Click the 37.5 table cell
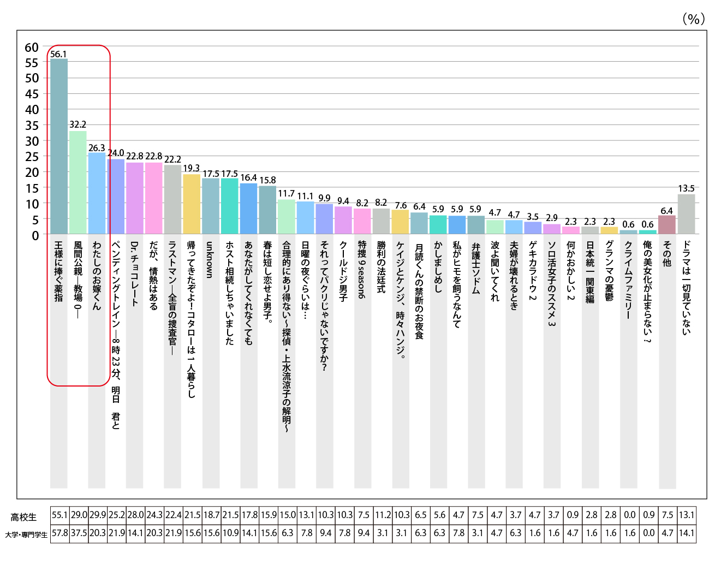Image resolution: width=721 pixels, height=588 pixels. (x=79, y=533)
